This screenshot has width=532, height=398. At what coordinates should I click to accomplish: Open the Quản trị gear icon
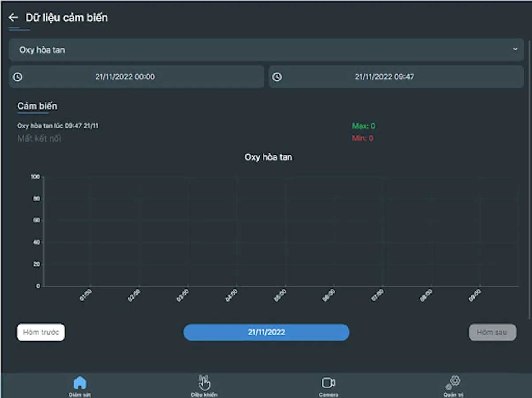coord(453,383)
